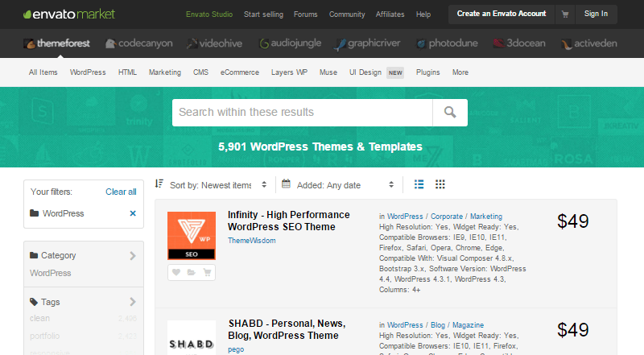Add Infinity theme to collection folder
Viewport: 644px width, 355px height.
[x=191, y=272]
